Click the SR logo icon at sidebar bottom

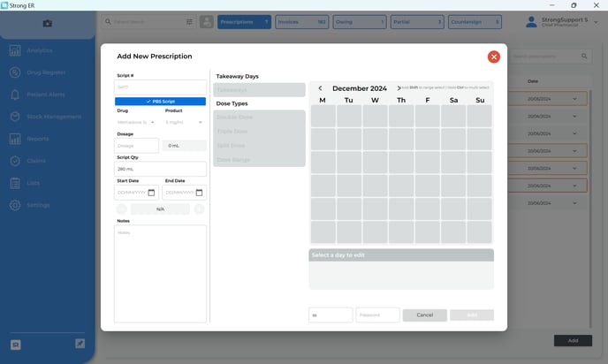click(16, 345)
